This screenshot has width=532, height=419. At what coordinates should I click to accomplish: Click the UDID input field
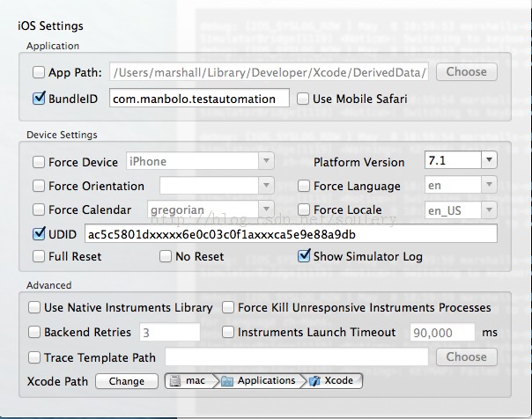tap(291, 233)
